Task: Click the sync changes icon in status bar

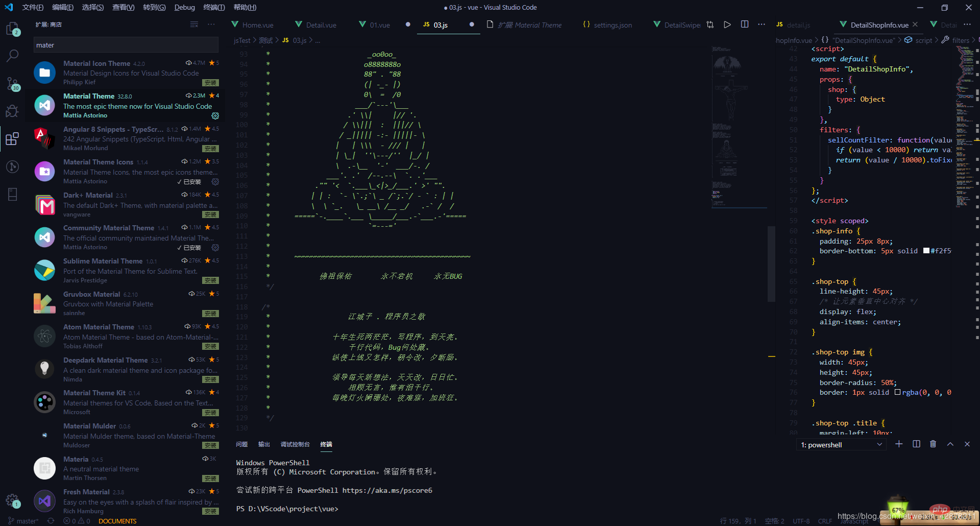Action: [x=51, y=521]
